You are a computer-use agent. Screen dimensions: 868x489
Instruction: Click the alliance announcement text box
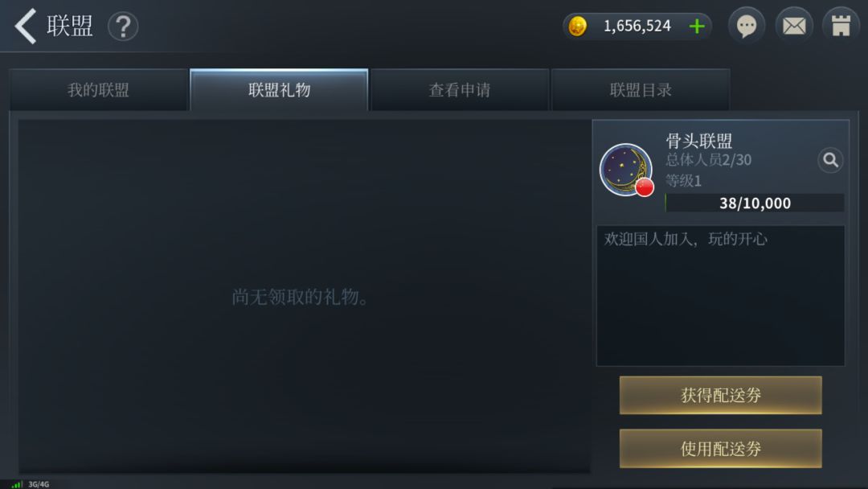(720, 295)
